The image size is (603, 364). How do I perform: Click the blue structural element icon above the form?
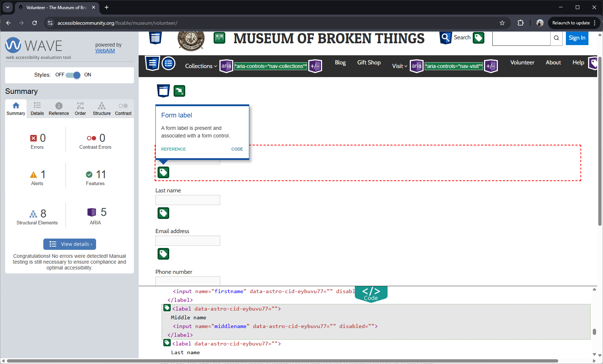(163, 91)
